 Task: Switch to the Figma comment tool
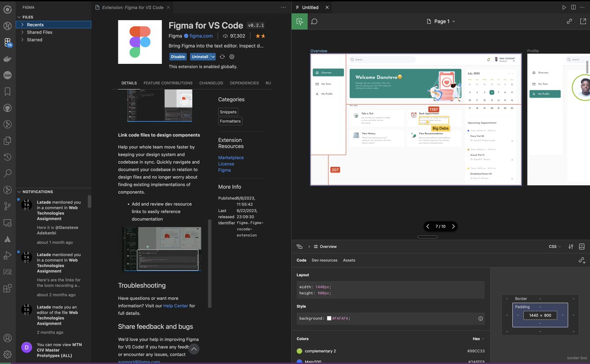pos(314,22)
